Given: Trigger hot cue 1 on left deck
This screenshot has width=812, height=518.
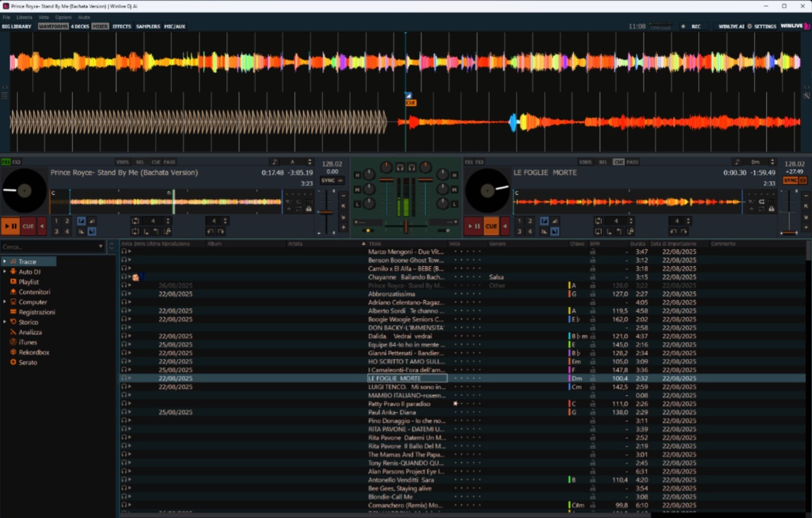Looking at the screenshot, I should coord(56,221).
